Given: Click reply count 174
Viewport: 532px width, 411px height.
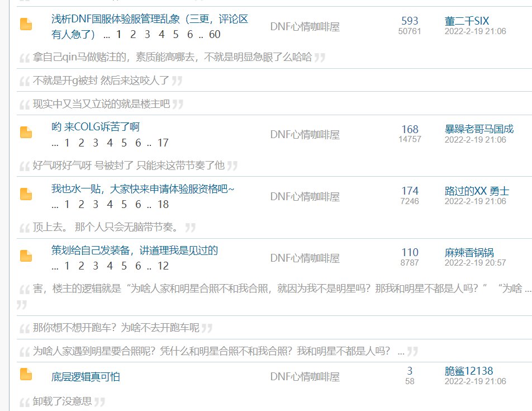Looking at the screenshot, I should [x=410, y=191].
